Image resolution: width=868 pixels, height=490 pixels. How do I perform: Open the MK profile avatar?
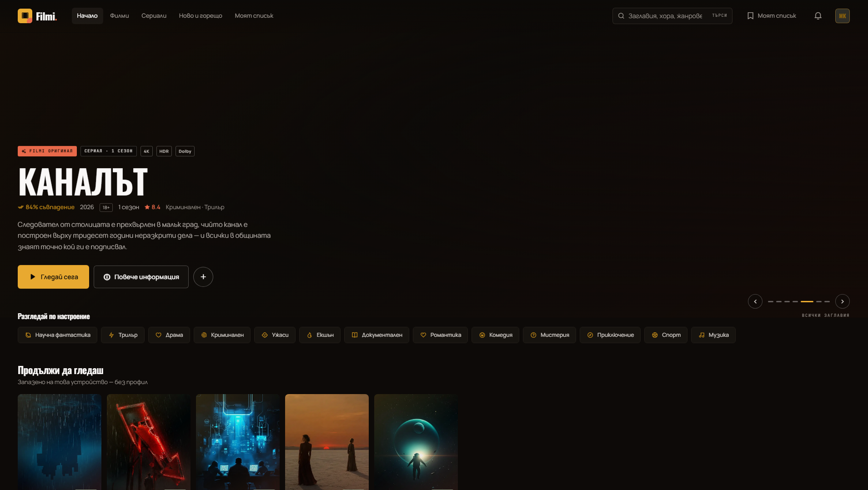click(x=842, y=16)
